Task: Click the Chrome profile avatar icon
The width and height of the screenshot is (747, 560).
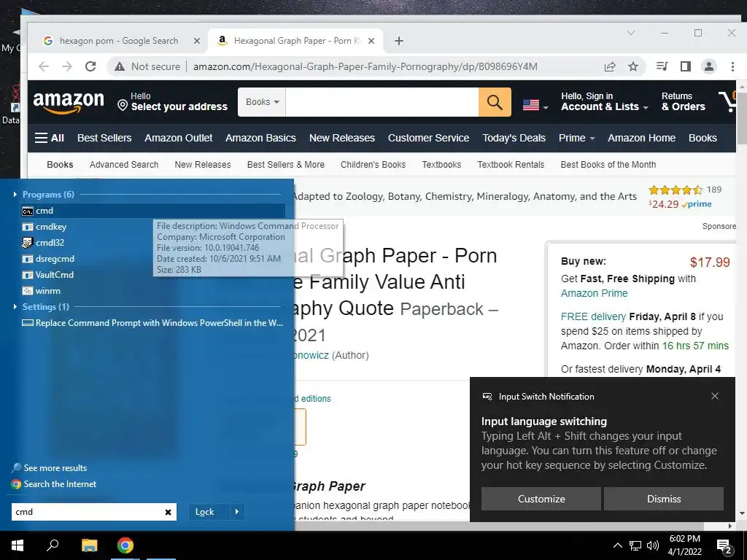Action: point(709,66)
